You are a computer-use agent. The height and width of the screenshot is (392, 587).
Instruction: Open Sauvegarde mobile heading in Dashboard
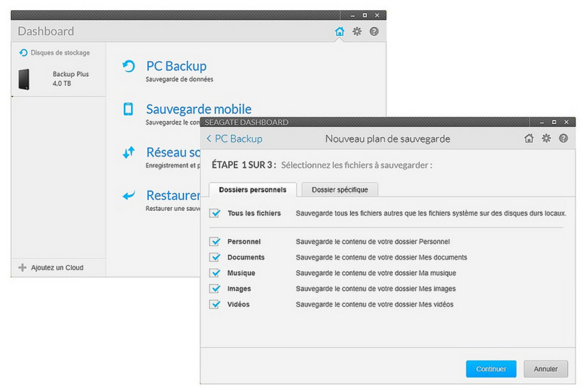click(199, 109)
